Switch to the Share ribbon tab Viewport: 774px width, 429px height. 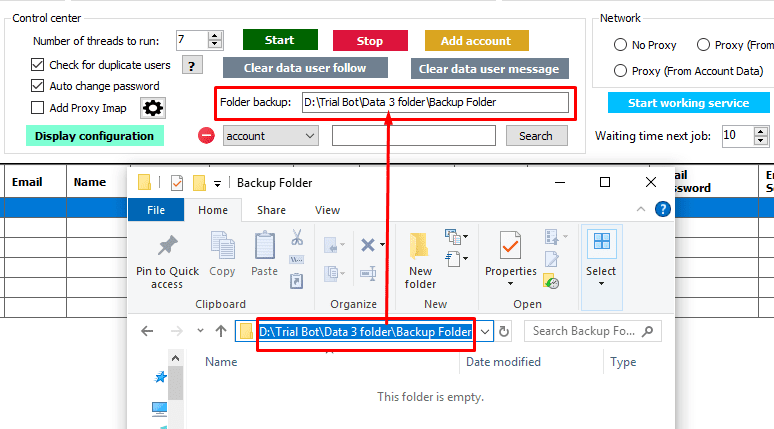[271, 210]
